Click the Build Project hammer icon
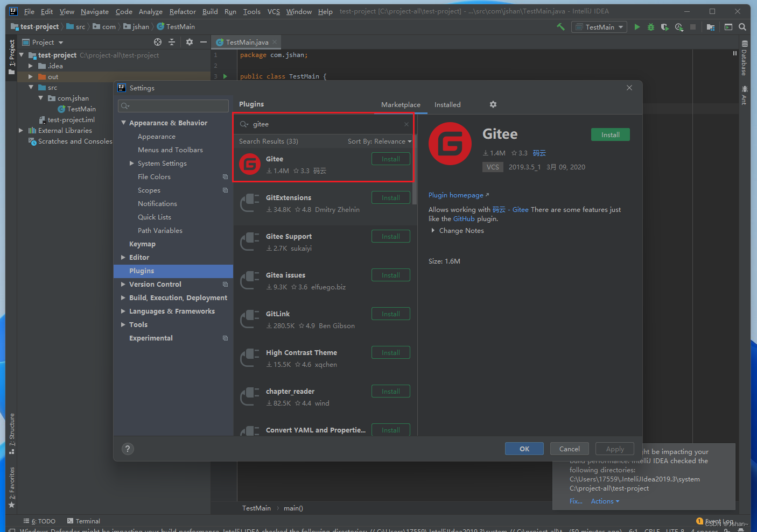This screenshot has width=757, height=532. (x=560, y=27)
